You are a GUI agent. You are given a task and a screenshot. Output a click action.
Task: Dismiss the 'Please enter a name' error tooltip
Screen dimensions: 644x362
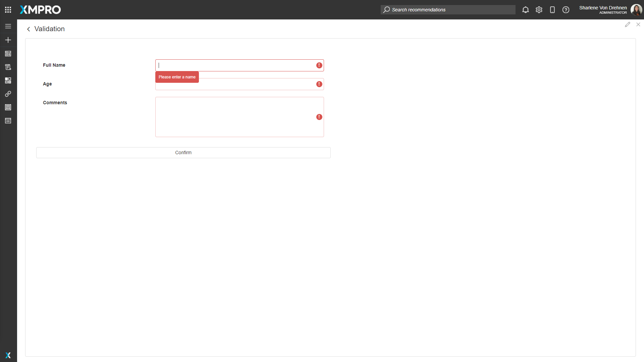pyautogui.click(x=177, y=77)
